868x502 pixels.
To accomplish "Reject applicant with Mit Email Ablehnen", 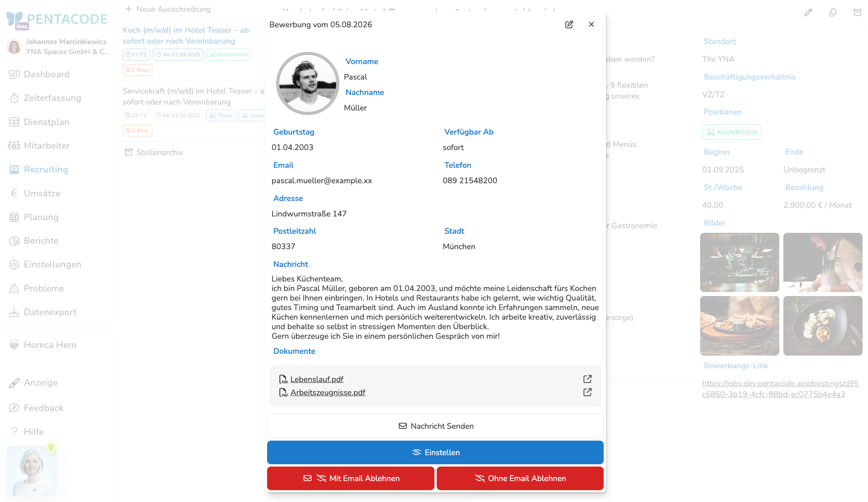I will point(351,478).
